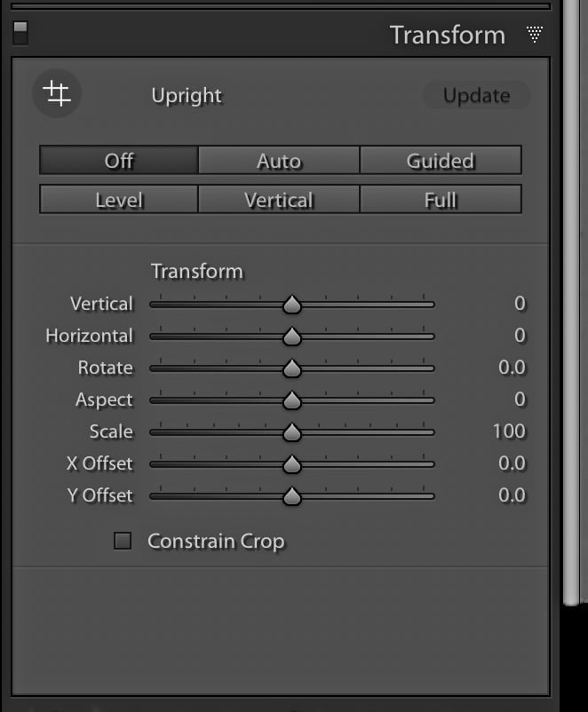588x712 pixels.
Task: Toggle the Transform panel on/off switch
Action: click(x=20, y=33)
